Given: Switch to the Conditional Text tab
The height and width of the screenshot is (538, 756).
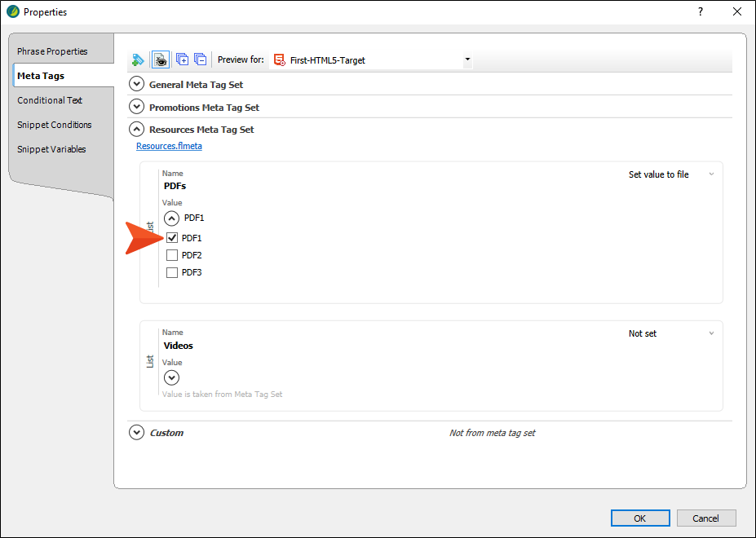Looking at the screenshot, I should [x=50, y=100].
